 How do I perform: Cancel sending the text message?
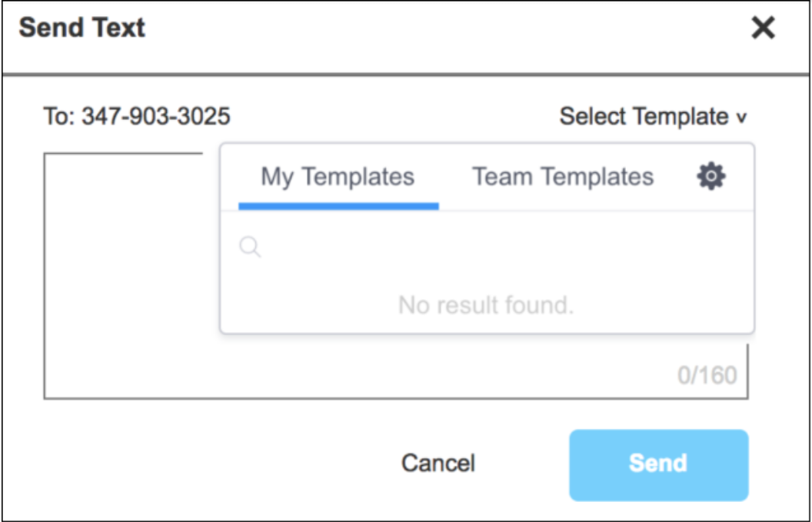(438, 463)
